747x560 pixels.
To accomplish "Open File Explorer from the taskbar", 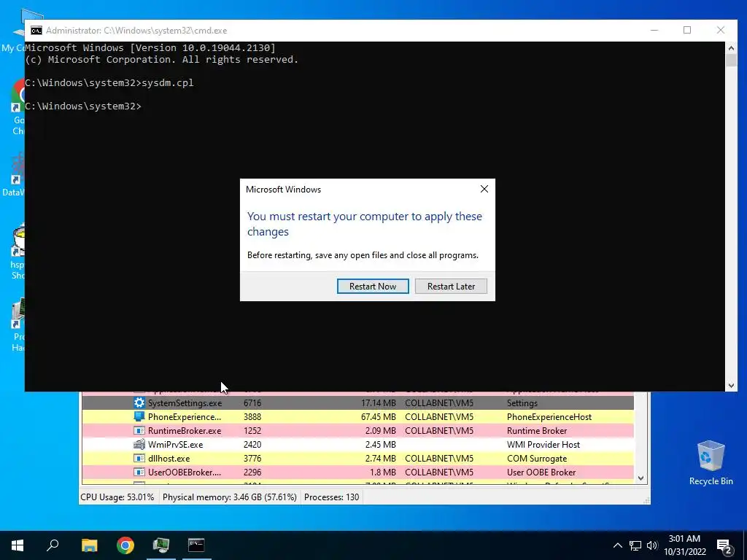I will tap(89, 545).
